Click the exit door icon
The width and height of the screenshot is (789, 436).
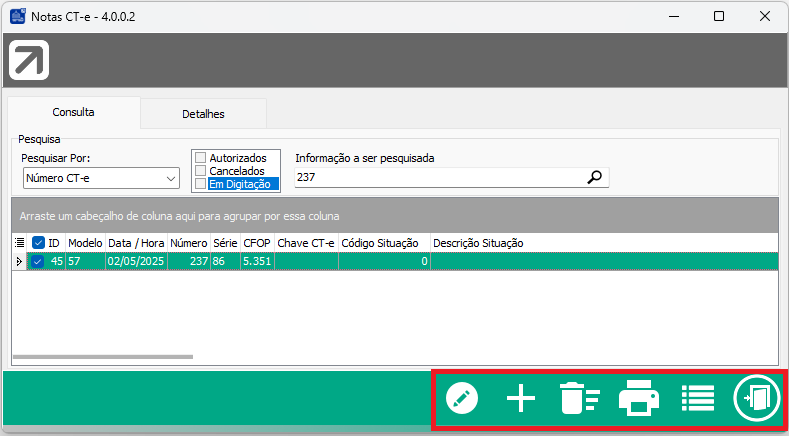pyautogui.click(x=755, y=399)
